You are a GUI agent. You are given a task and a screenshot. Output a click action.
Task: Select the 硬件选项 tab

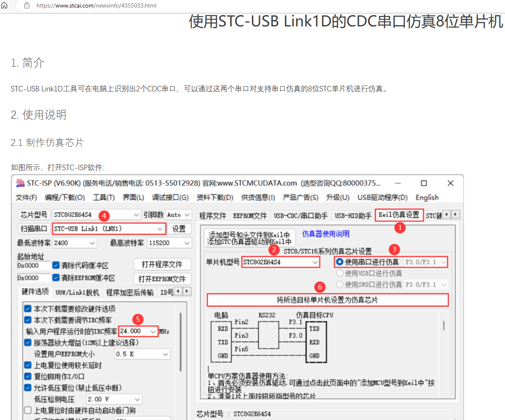point(35,292)
